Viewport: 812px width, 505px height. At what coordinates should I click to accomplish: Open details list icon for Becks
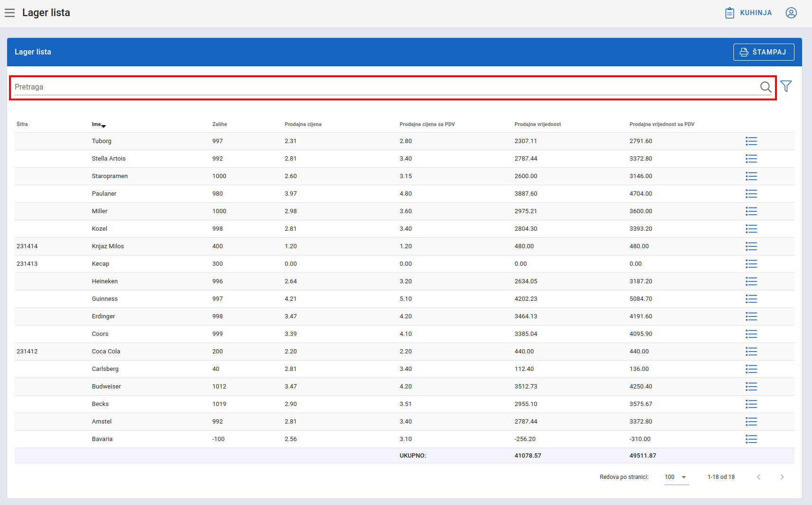751,404
